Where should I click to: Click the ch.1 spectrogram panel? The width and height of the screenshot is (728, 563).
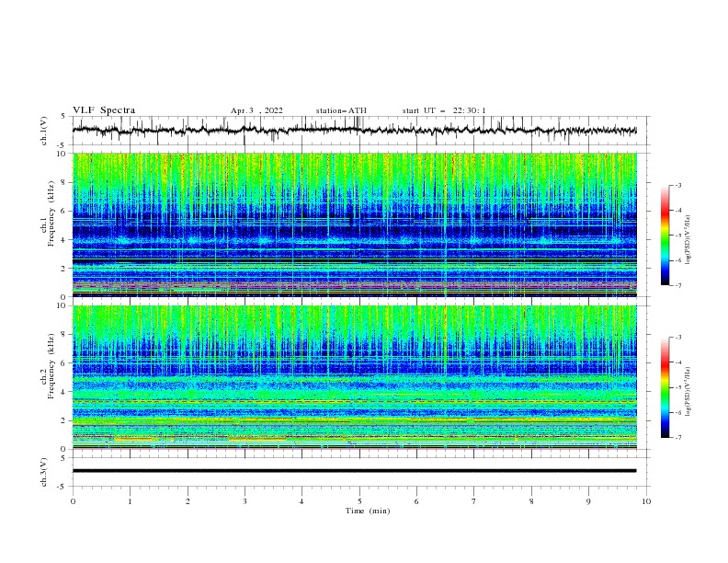(355, 224)
